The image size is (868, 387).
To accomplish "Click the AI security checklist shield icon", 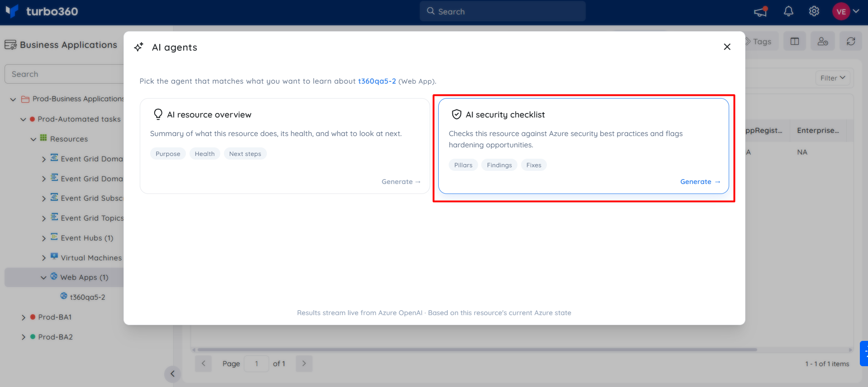I will click(456, 114).
